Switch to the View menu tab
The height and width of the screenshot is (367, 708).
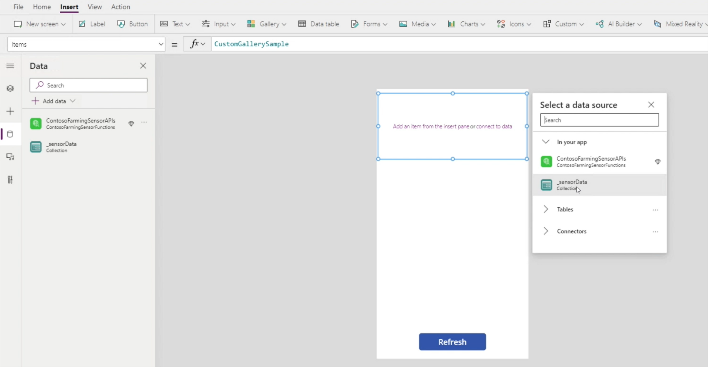[94, 7]
